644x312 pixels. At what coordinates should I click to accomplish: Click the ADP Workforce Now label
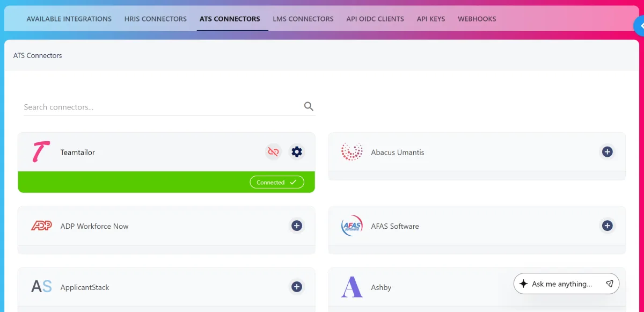[94, 226]
